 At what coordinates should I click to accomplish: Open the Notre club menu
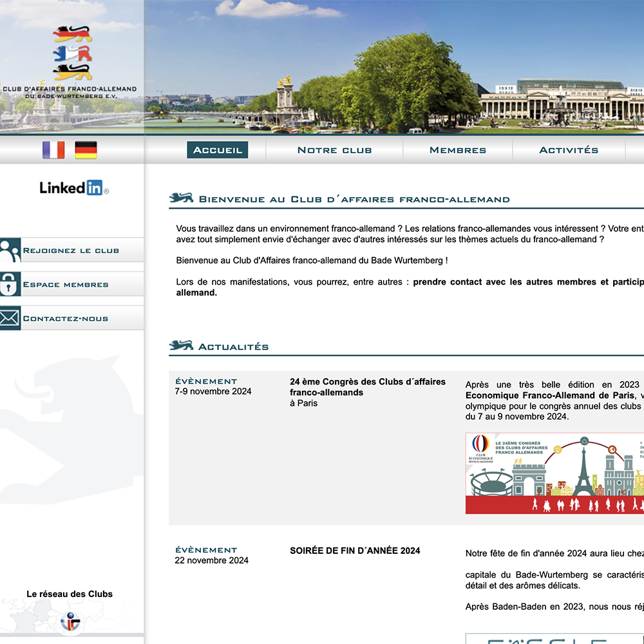pyautogui.click(x=334, y=150)
